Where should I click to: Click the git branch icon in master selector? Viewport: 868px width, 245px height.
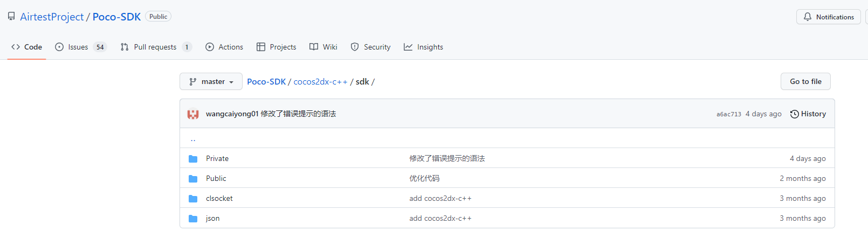pos(192,82)
